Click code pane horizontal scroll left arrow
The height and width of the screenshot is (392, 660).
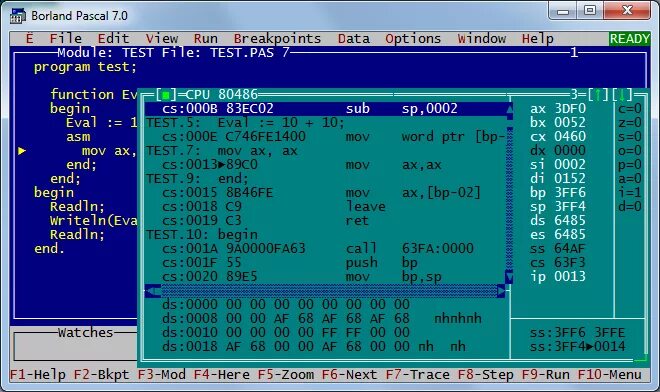153,291
